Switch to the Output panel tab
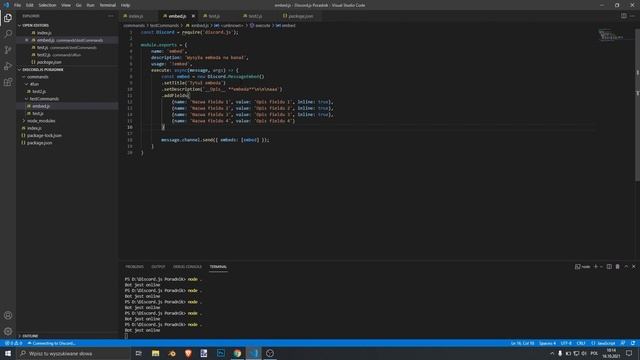Viewport: 640px width, 360px height. coord(158,267)
